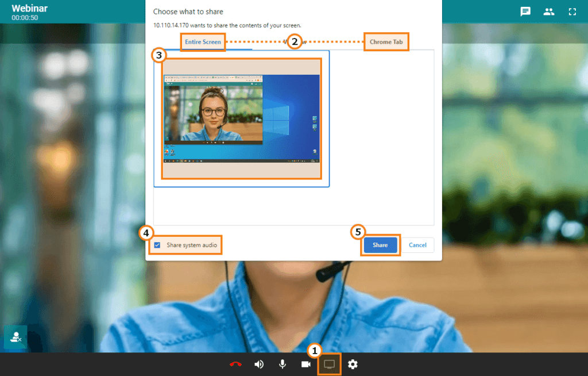Mute the microphone
Image resolution: width=588 pixels, height=376 pixels.
(282, 364)
